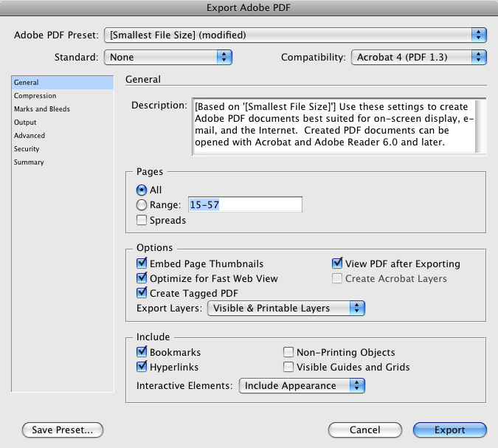Image resolution: width=498 pixels, height=448 pixels.
Task: Select the Range radio button
Action: [142, 205]
